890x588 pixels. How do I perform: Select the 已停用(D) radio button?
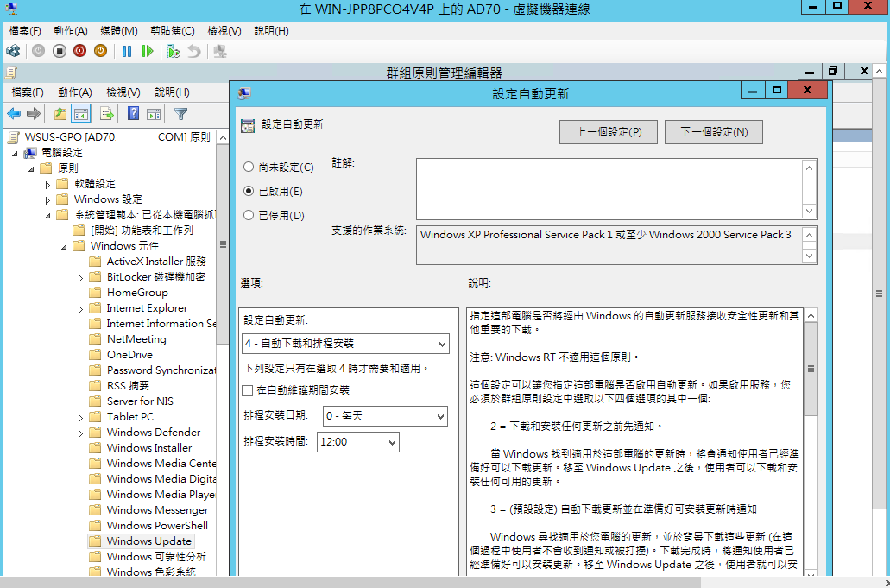click(x=248, y=215)
